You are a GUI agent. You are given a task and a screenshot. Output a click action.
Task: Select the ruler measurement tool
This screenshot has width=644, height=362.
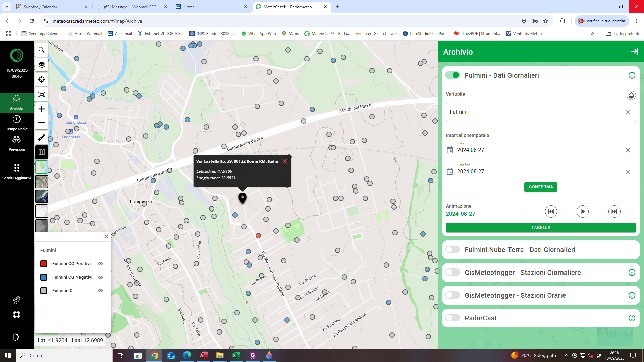pos(42,137)
